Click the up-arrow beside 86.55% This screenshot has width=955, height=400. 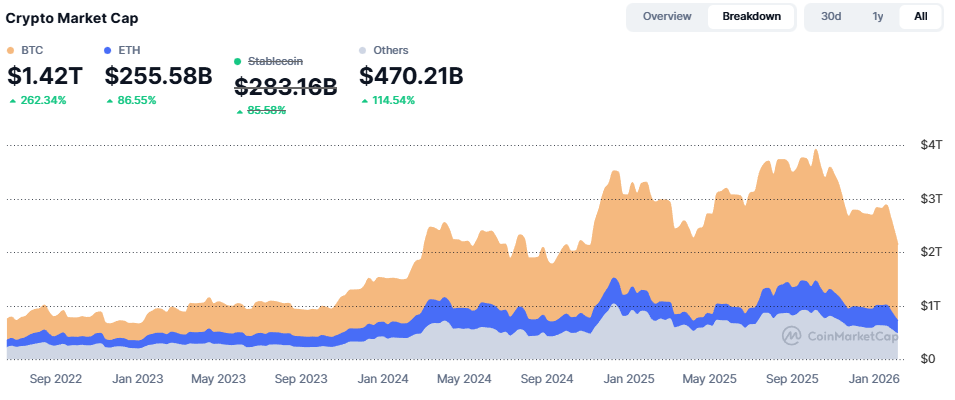click(x=110, y=101)
